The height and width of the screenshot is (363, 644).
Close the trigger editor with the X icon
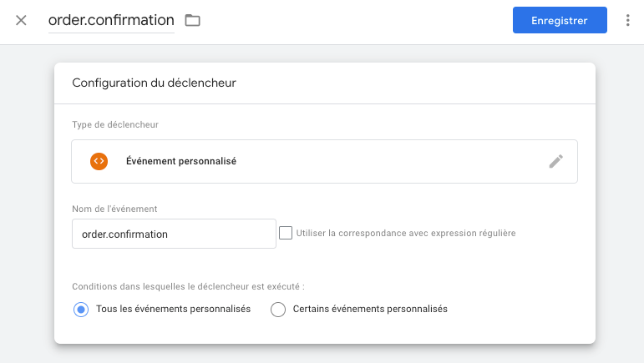click(21, 20)
